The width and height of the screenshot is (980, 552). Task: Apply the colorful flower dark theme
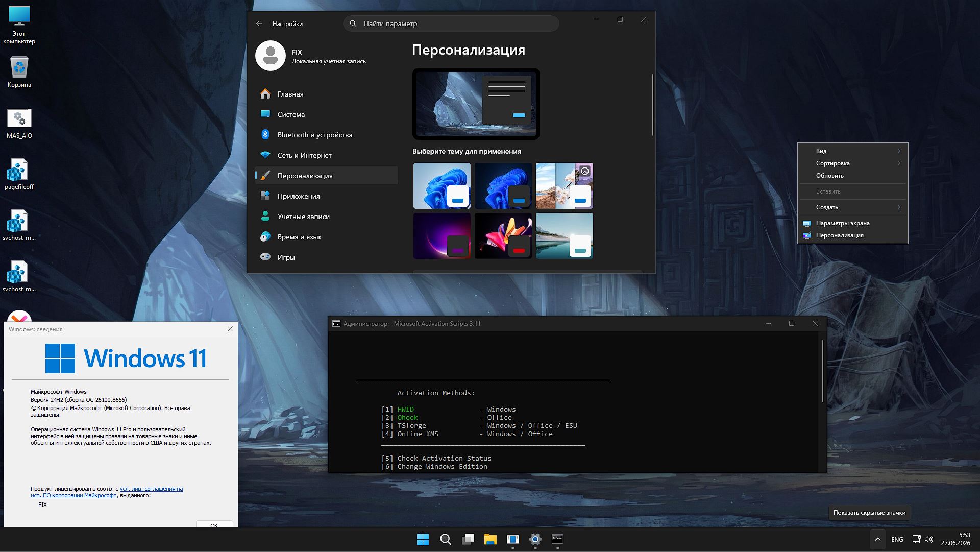point(503,236)
